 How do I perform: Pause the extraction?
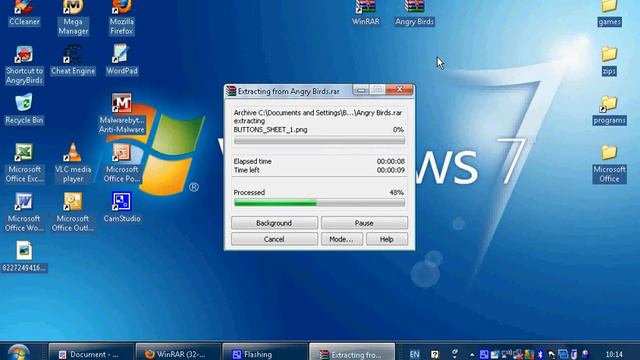(x=364, y=223)
